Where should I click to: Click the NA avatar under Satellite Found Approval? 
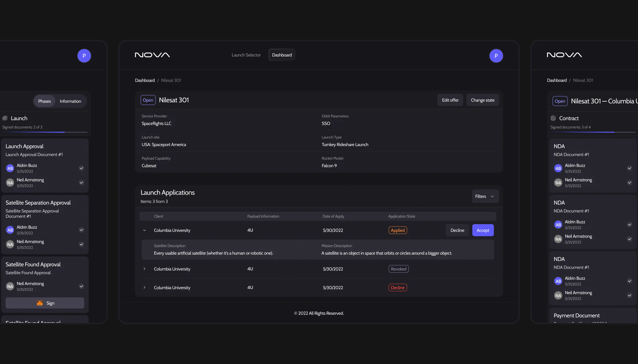[x=10, y=287]
